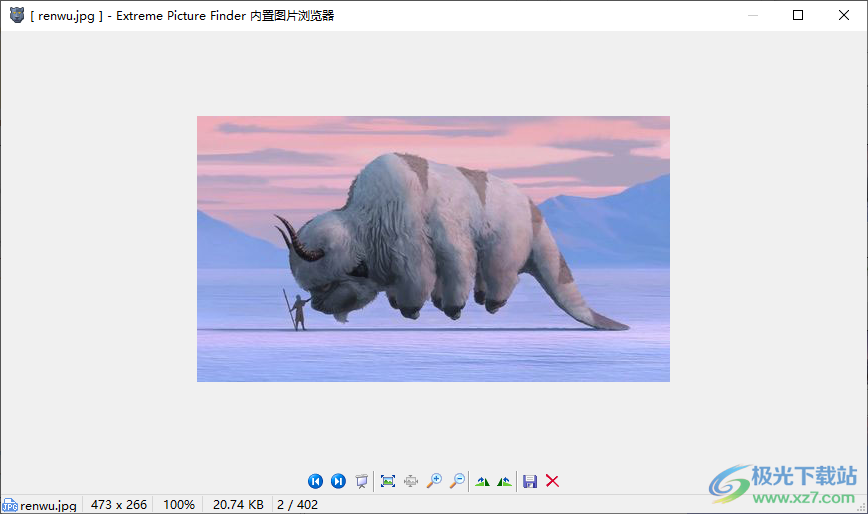The image size is (868, 514).
Task: Click the Extreme Picture Finder app icon
Action: pyautogui.click(x=17, y=15)
